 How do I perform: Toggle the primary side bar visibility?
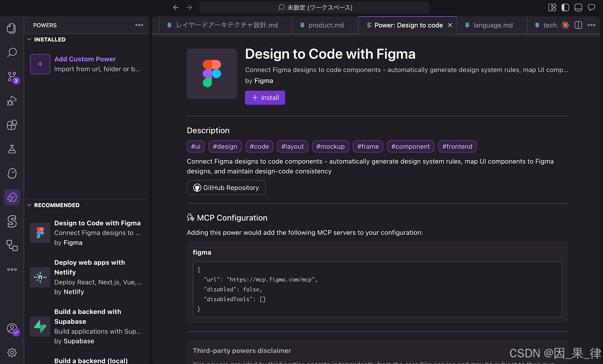pos(565,8)
